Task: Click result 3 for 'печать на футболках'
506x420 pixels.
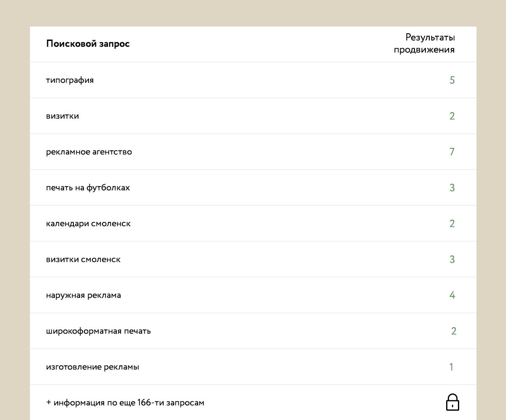Action: coord(452,188)
